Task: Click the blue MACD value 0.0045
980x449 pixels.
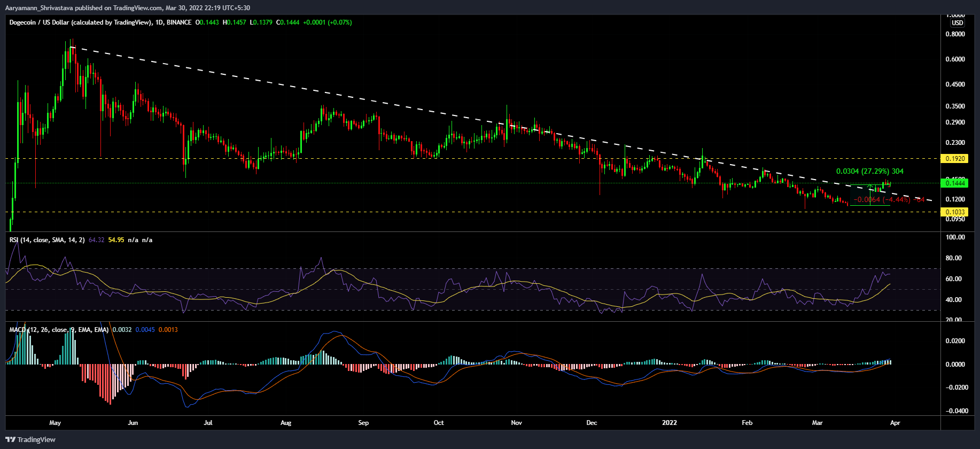Action: (x=145, y=330)
